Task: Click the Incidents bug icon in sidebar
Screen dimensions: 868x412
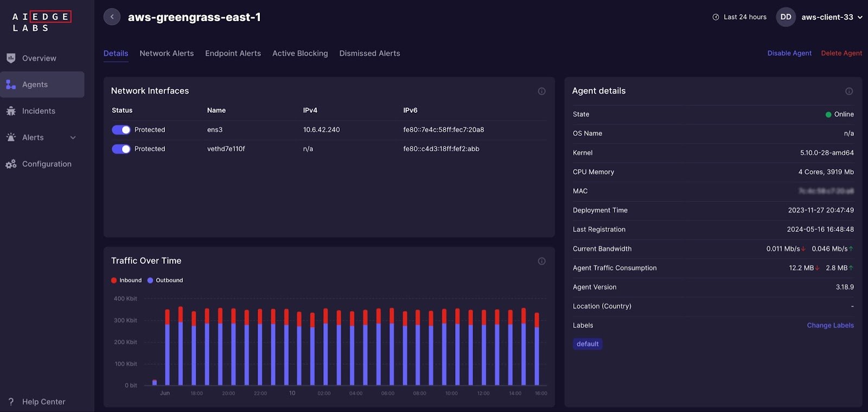Action: 11,111
